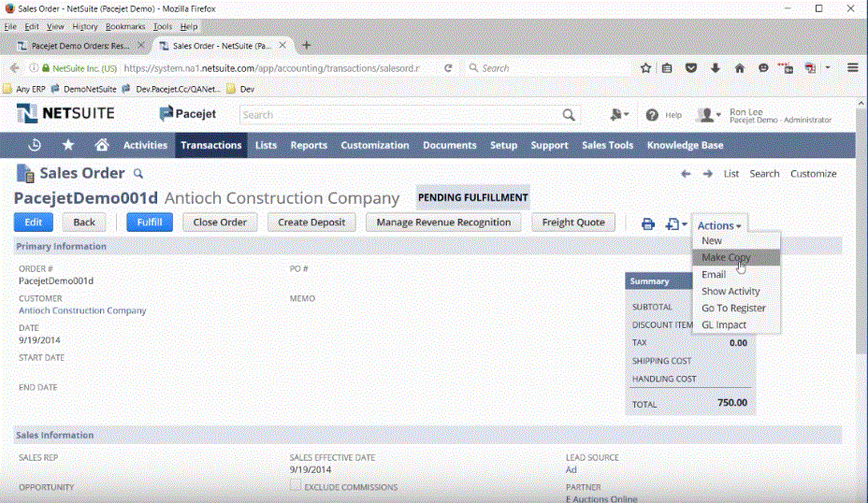The image size is (868, 503).
Task: Open Antioch Construction Company customer link
Action: coord(82,310)
